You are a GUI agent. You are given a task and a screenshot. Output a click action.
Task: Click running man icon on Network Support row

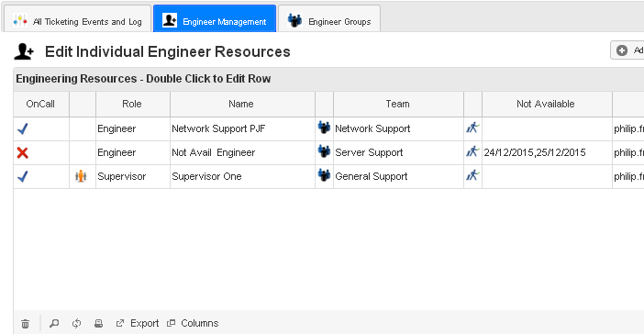[472, 128]
